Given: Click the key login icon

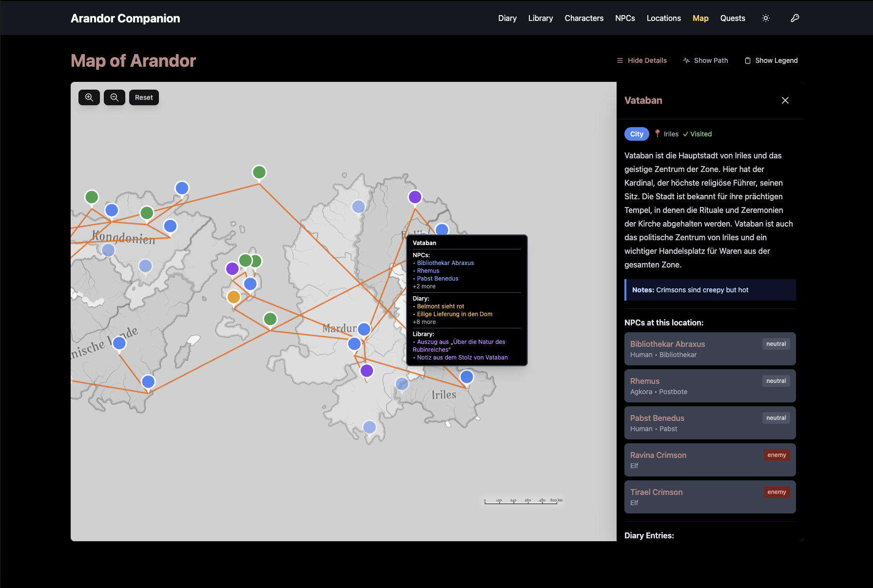Looking at the screenshot, I should pos(795,18).
